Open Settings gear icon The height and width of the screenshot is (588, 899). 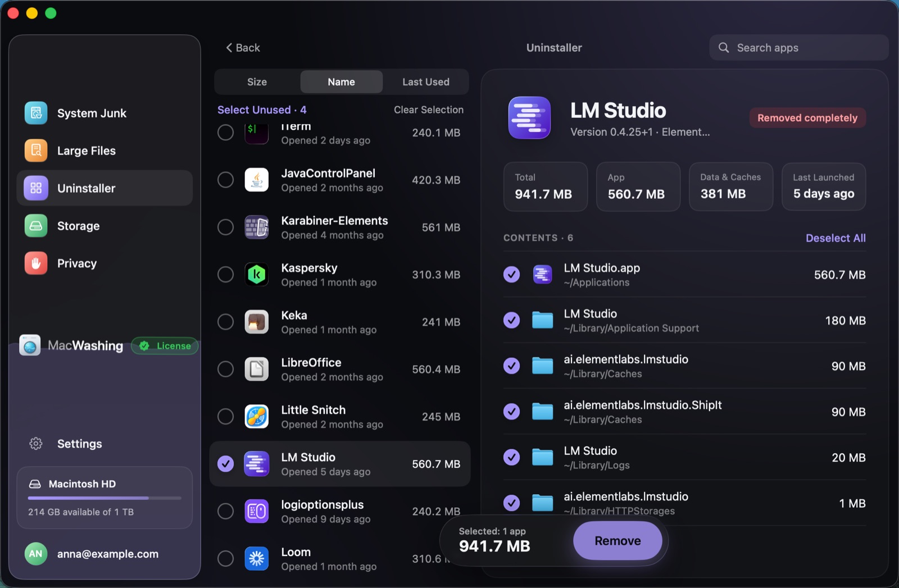pyautogui.click(x=36, y=444)
